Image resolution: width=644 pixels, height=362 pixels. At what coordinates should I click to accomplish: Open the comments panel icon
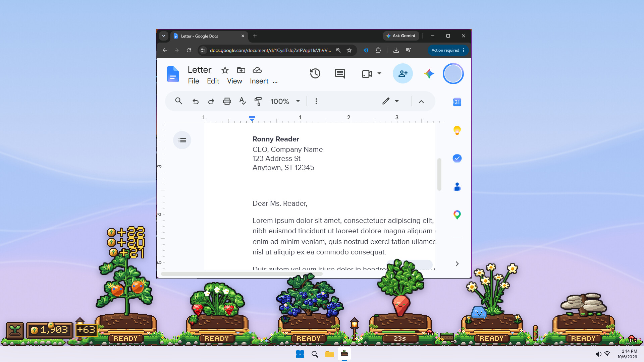[339, 73]
